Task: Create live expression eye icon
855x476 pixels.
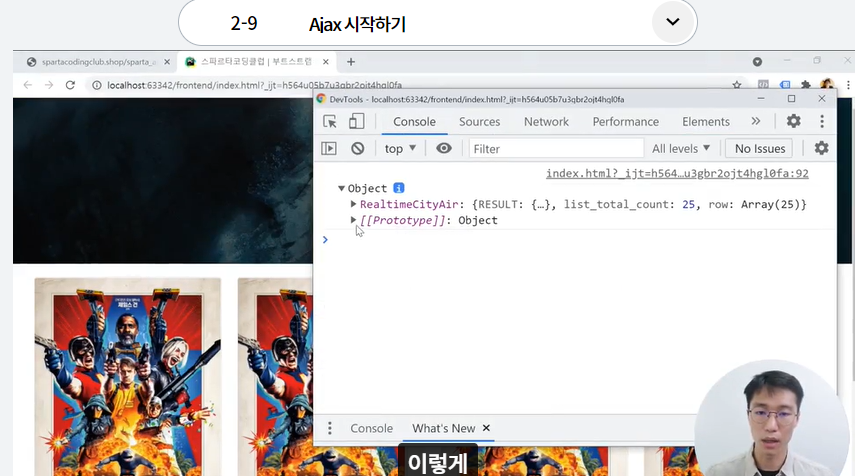Action: pyautogui.click(x=444, y=148)
